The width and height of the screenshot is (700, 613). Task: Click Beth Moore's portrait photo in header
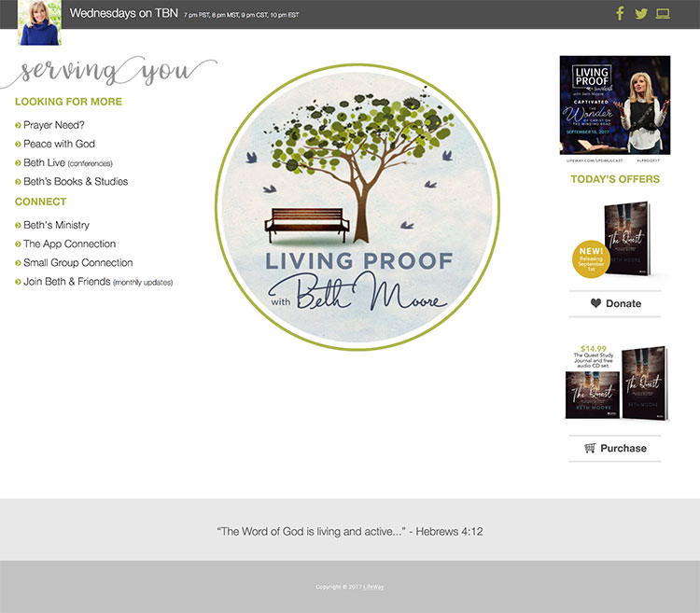click(x=39, y=22)
